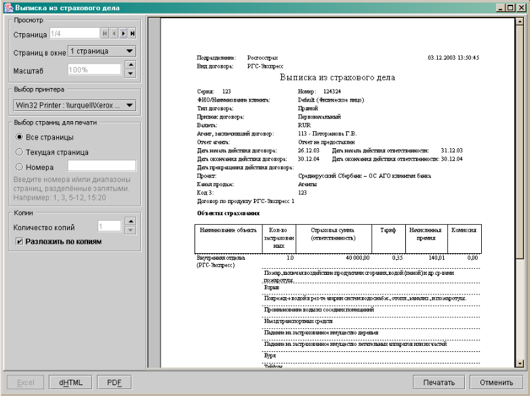Click the application icon in the title bar
This screenshot has width=532, height=398.
click(9, 7)
